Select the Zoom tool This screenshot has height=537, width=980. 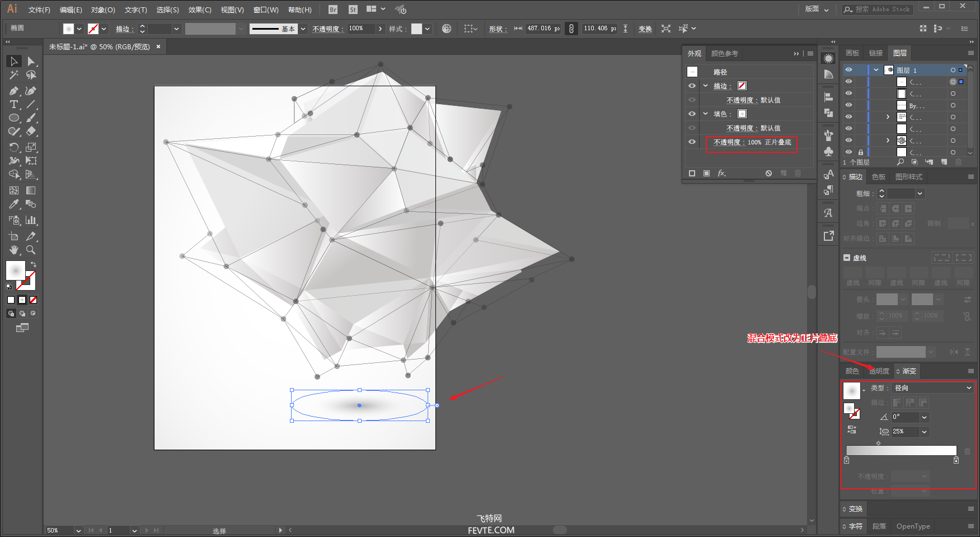point(31,250)
